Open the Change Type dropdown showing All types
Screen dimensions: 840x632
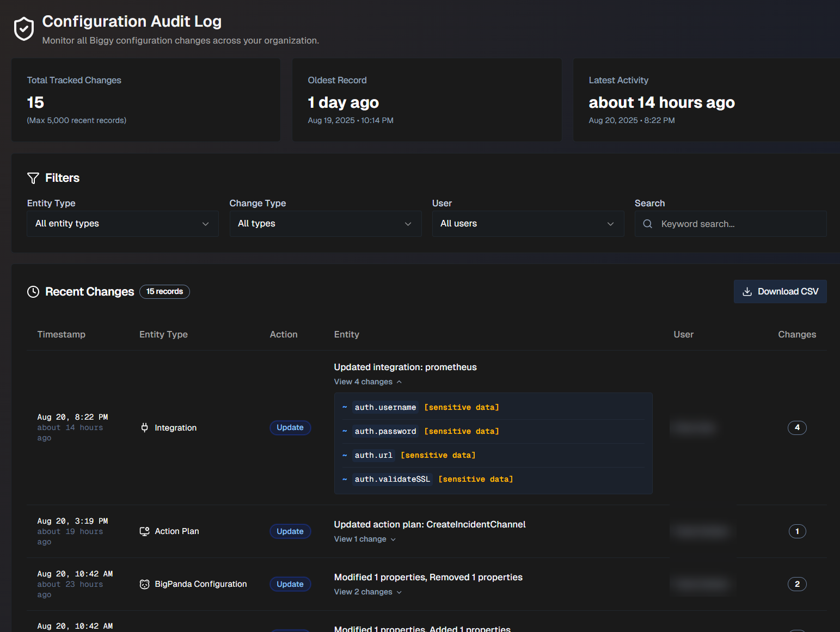coord(325,224)
